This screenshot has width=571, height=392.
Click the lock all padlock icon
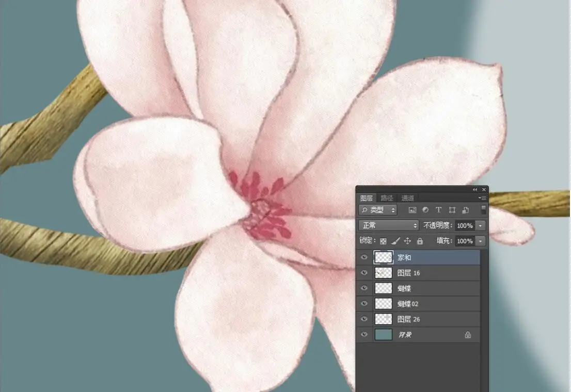pos(420,241)
